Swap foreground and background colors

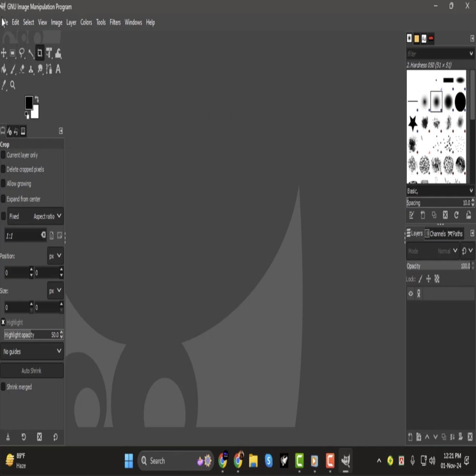(x=37, y=99)
